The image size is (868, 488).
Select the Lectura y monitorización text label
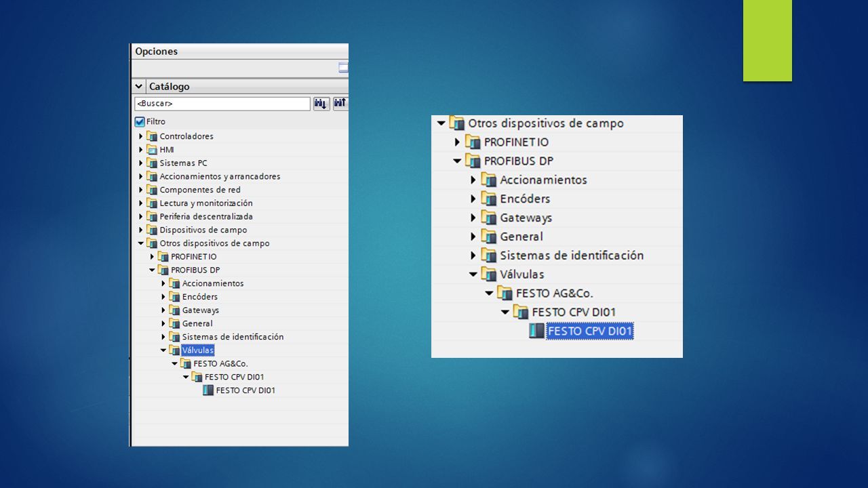pos(206,203)
